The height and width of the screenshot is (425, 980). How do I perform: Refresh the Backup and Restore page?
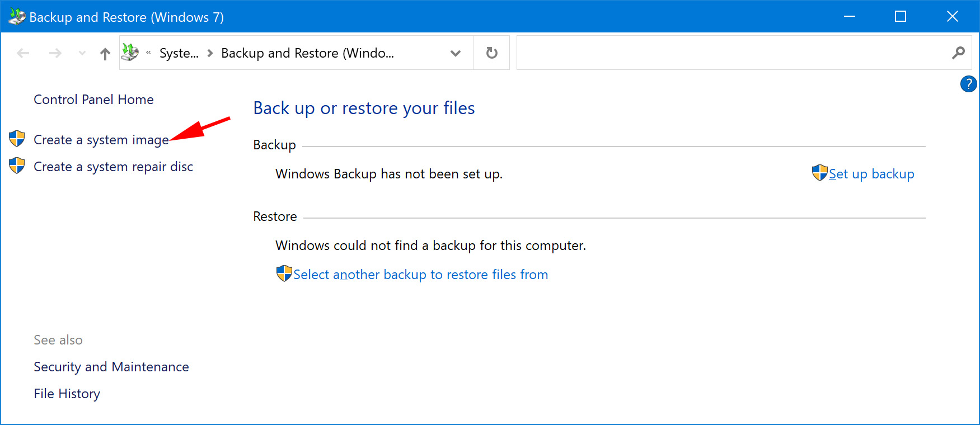pos(491,53)
